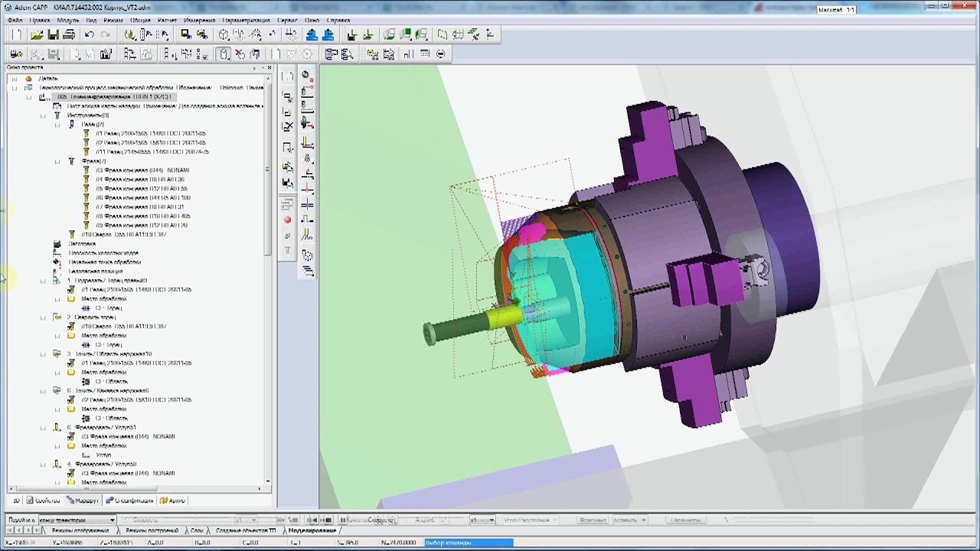The image size is (980, 551).
Task: Click the Перейти к button
Action: click(21, 520)
